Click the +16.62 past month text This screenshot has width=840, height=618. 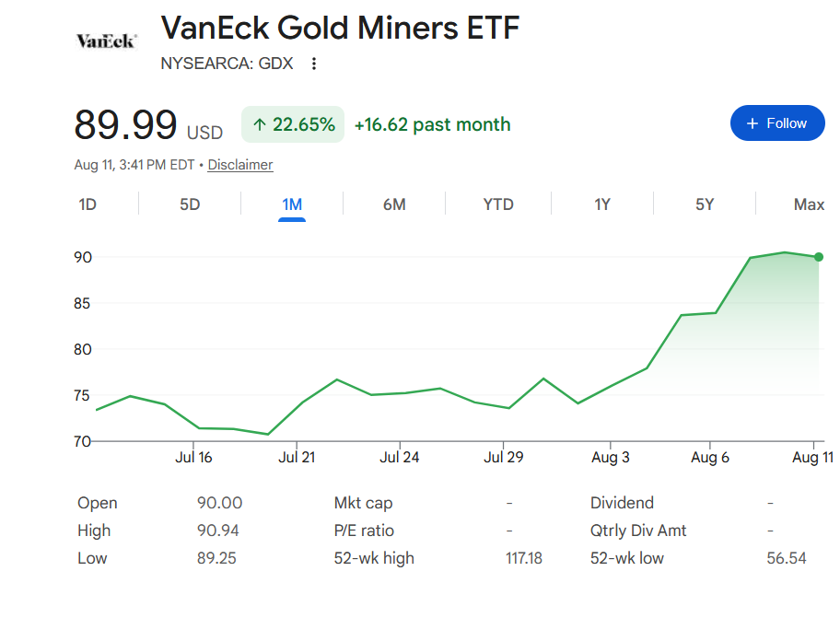coord(432,124)
